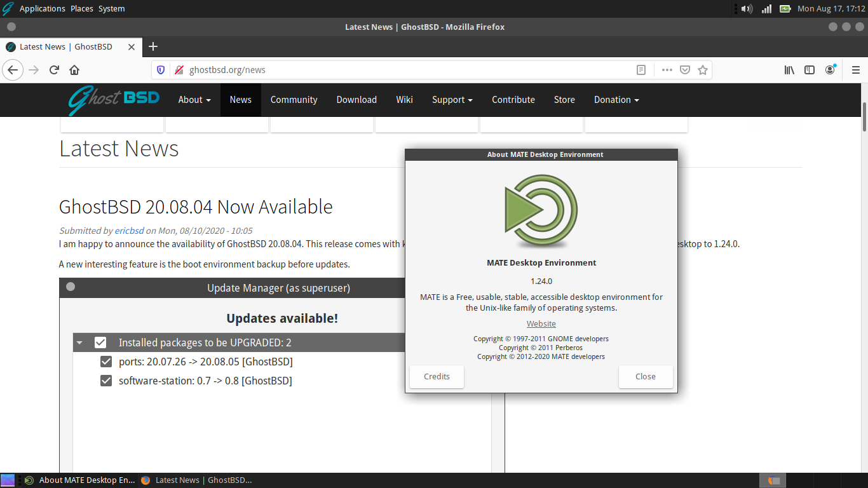Viewport: 868px width, 488px height.
Task: Expand the Support dropdown menu
Action: pos(452,100)
